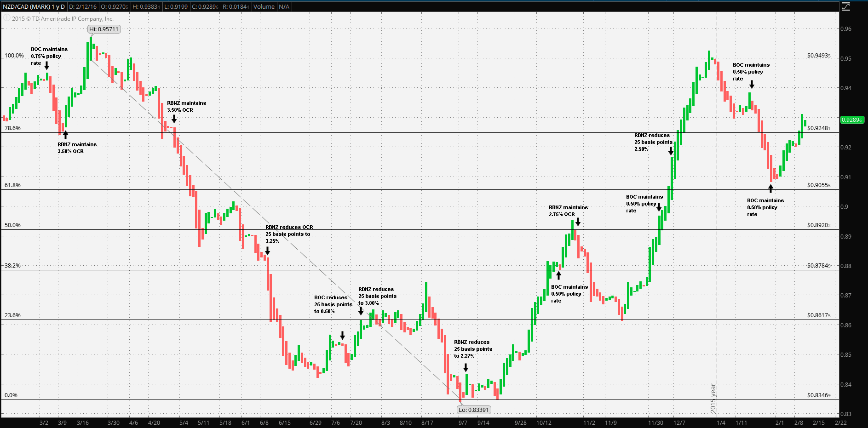Screen dimensions: 868x428
Task: Click the $0.9055 retracement price label
Action: pyautogui.click(x=819, y=185)
